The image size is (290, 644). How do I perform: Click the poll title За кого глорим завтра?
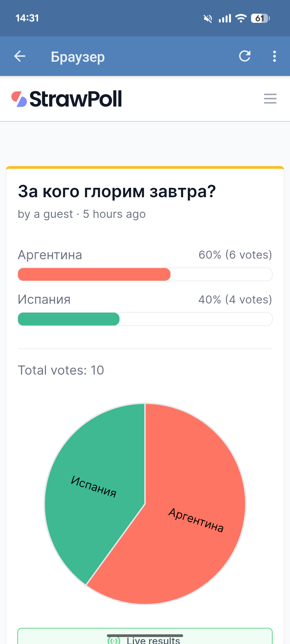(117, 192)
